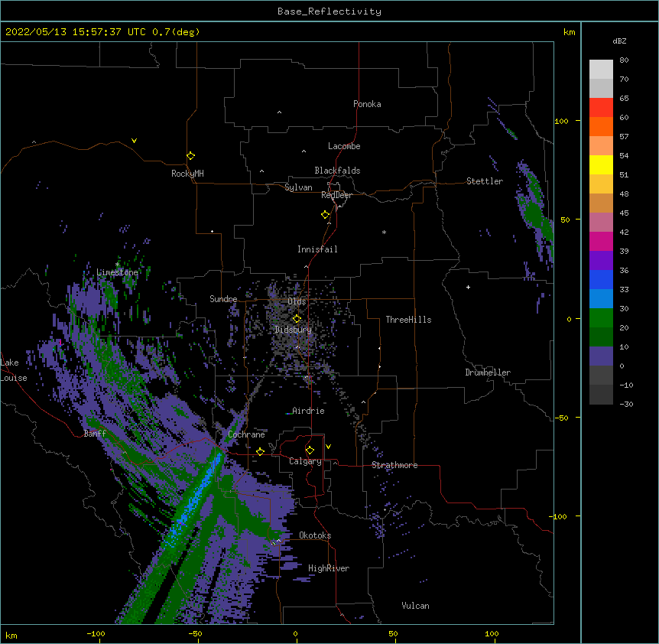Click the Limestone label
Image resolution: width=659 pixels, height=644 pixels.
(x=117, y=272)
